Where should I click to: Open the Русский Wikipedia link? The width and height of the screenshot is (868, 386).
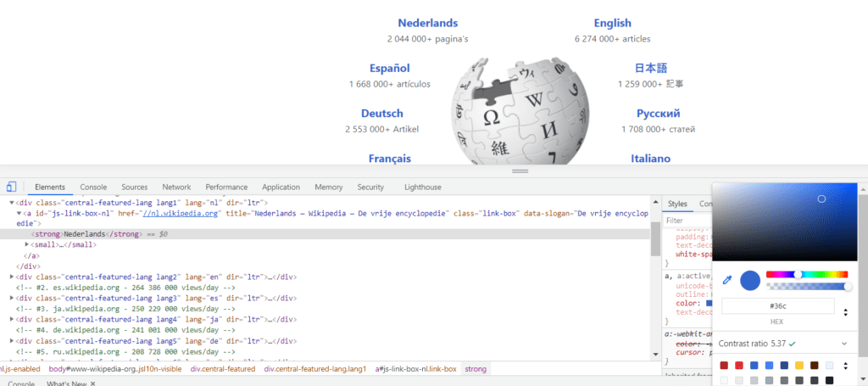pyautogui.click(x=658, y=114)
